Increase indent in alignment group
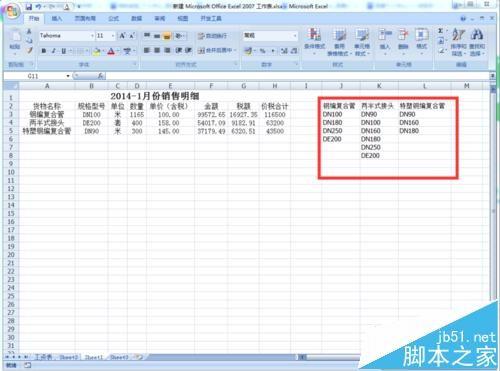Screen dimensions: 500x371 188,50
